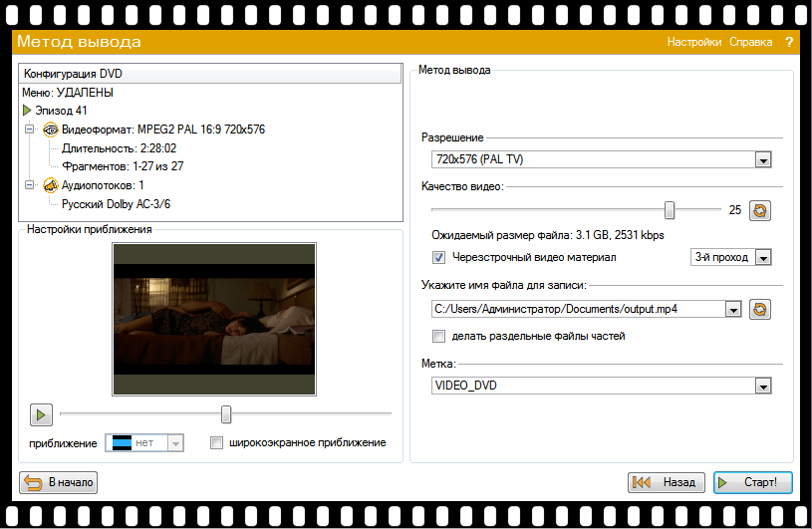Click the eye icon beside Видеоформат
The width and height of the screenshot is (812, 529).
pos(50,130)
